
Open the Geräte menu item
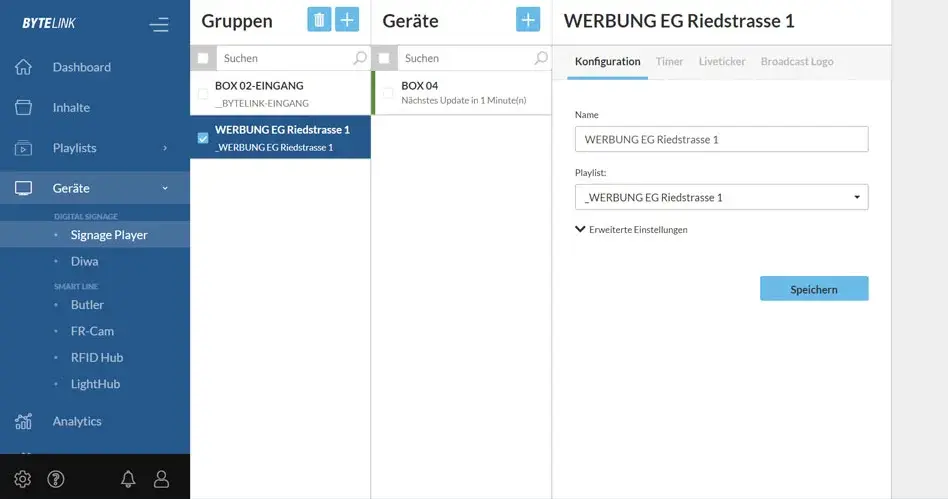(x=71, y=188)
